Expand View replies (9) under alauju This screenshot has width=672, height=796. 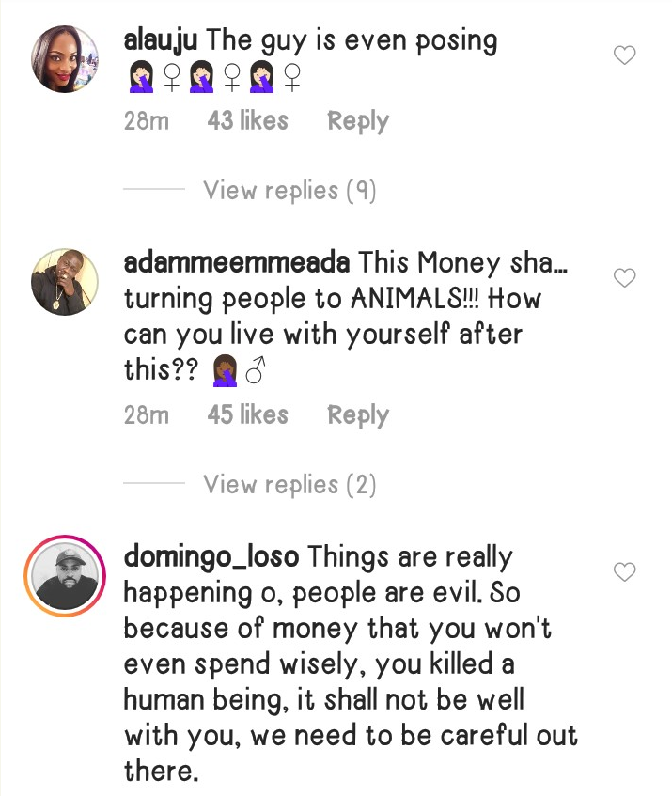point(289,191)
